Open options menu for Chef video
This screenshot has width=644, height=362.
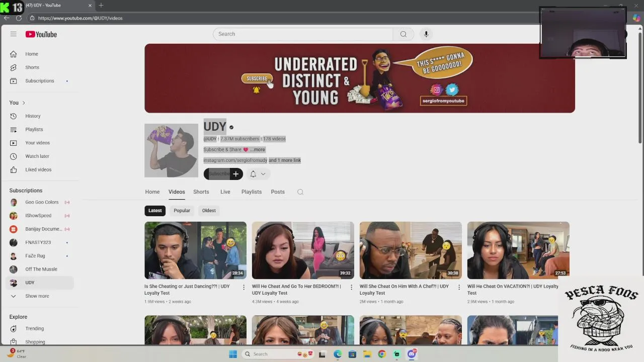459,287
